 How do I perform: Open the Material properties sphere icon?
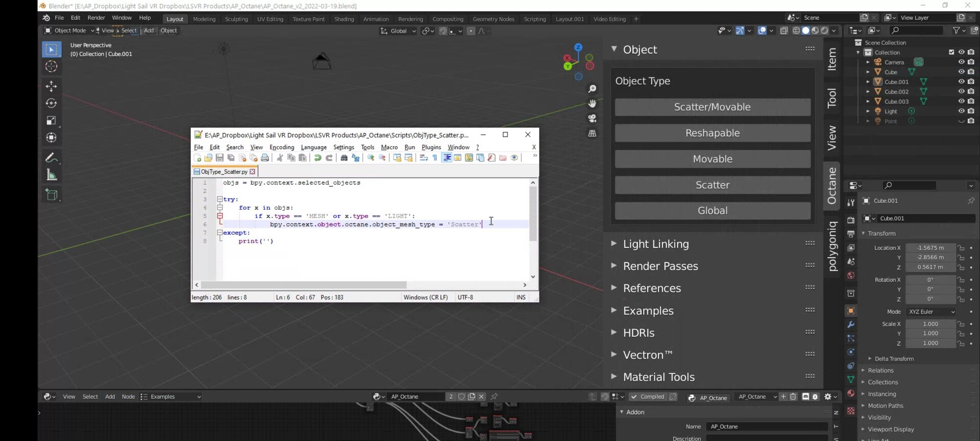(x=851, y=394)
